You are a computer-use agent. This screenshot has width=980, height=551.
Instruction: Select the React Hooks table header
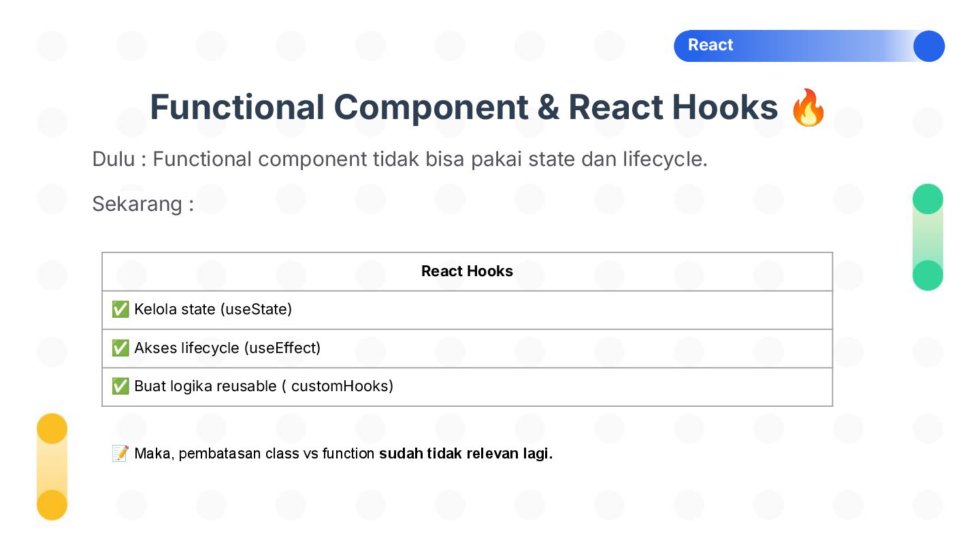click(x=467, y=271)
